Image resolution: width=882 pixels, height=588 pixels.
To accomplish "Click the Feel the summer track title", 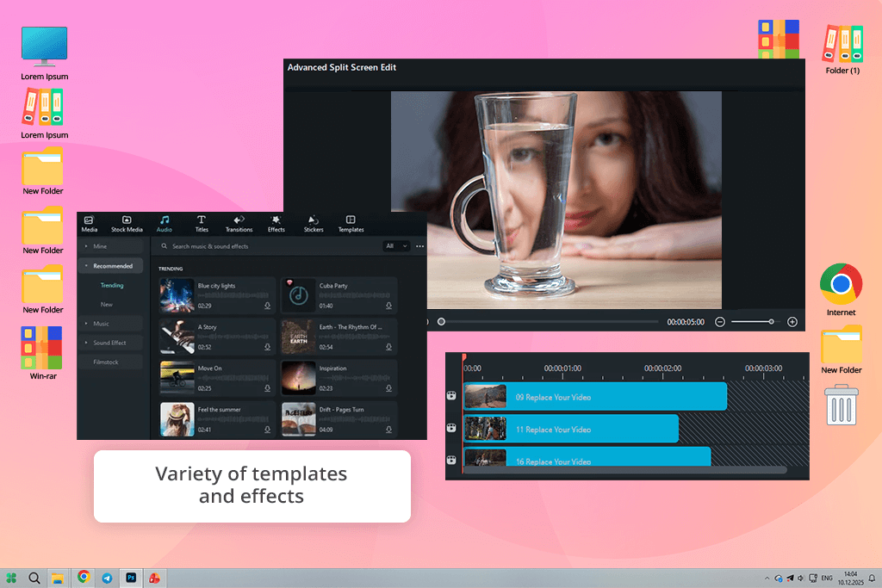I will tap(220, 409).
